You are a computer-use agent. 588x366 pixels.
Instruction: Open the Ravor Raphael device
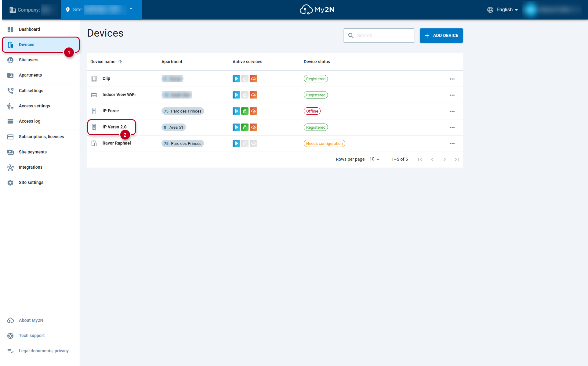[117, 143]
